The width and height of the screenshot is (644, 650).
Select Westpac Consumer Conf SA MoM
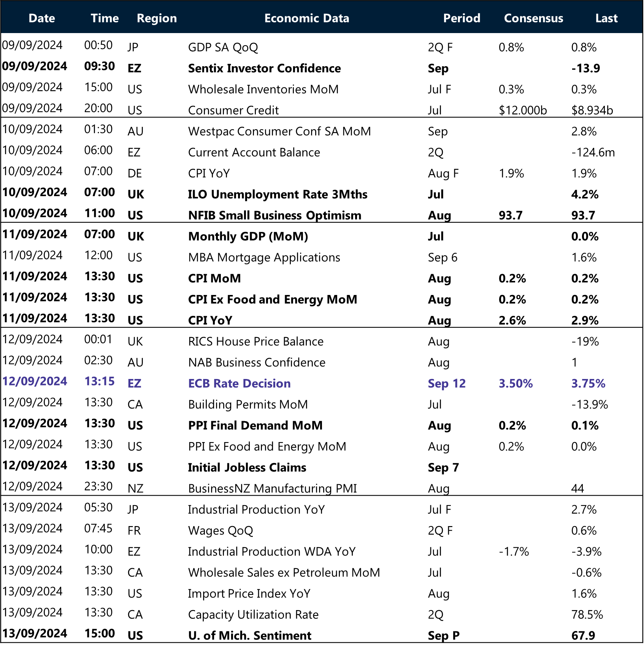click(279, 132)
